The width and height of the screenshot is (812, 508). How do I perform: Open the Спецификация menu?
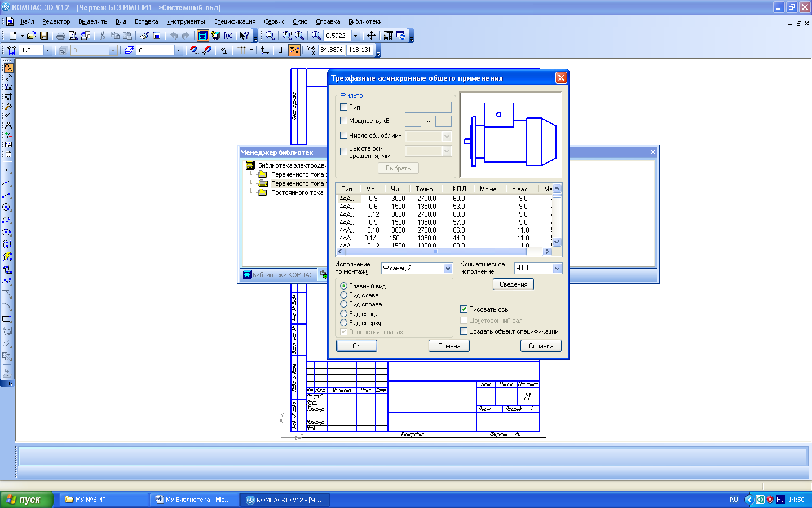[235, 21]
